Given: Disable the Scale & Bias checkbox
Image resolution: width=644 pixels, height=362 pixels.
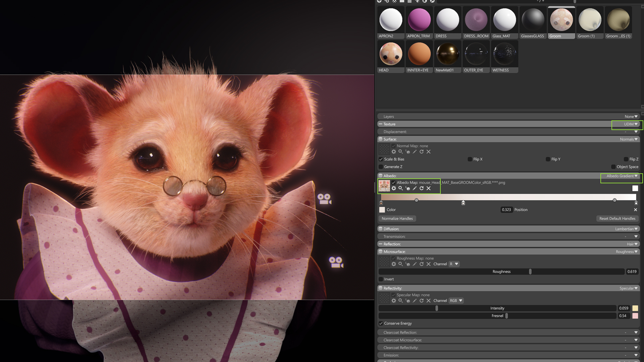Looking at the screenshot, I should click(381, 159).
